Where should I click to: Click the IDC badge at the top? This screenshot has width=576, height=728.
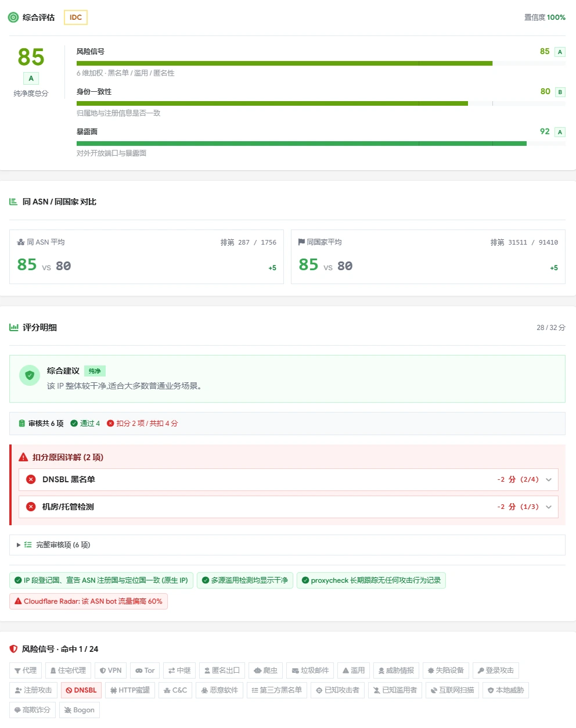75,17
